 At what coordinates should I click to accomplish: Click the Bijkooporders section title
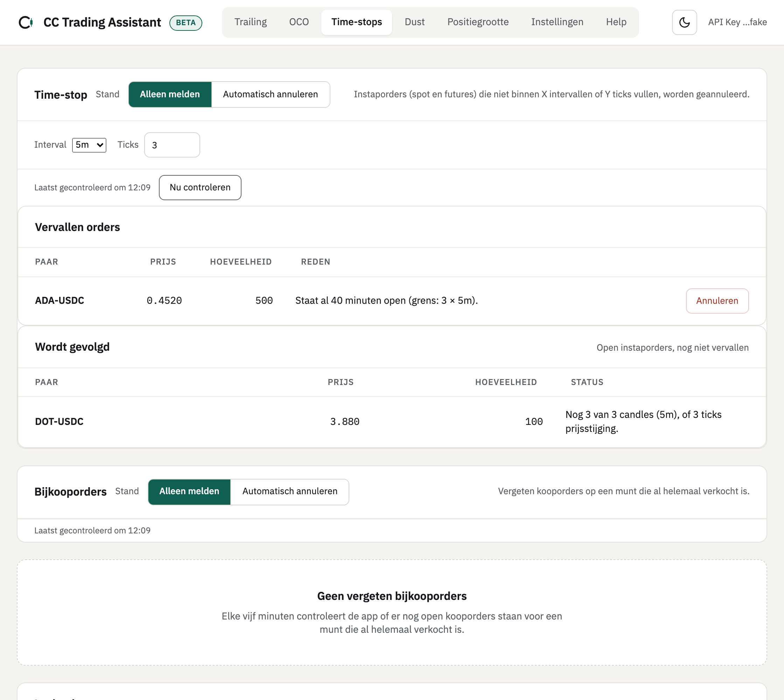(x=70, y=491)
